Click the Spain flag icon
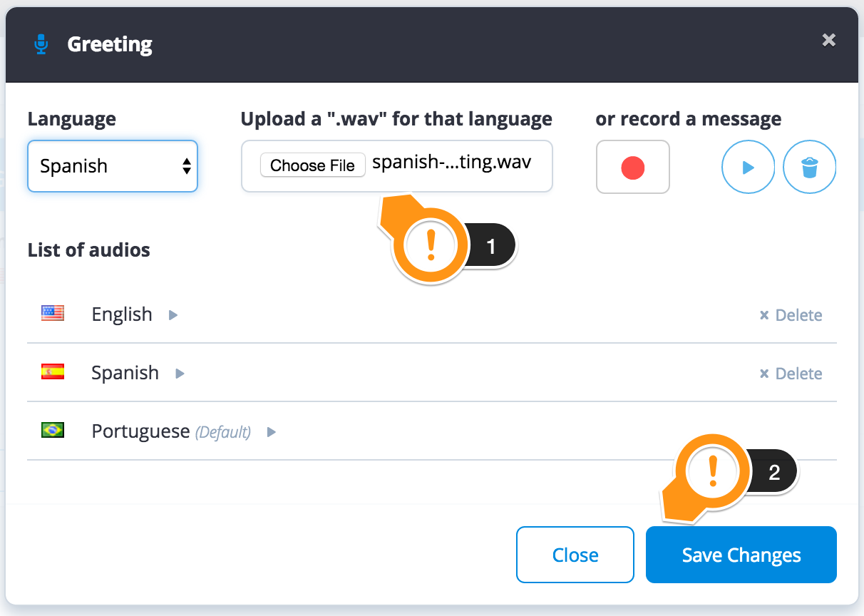Screen dimensions: 864x616 [x=53, y=371]
